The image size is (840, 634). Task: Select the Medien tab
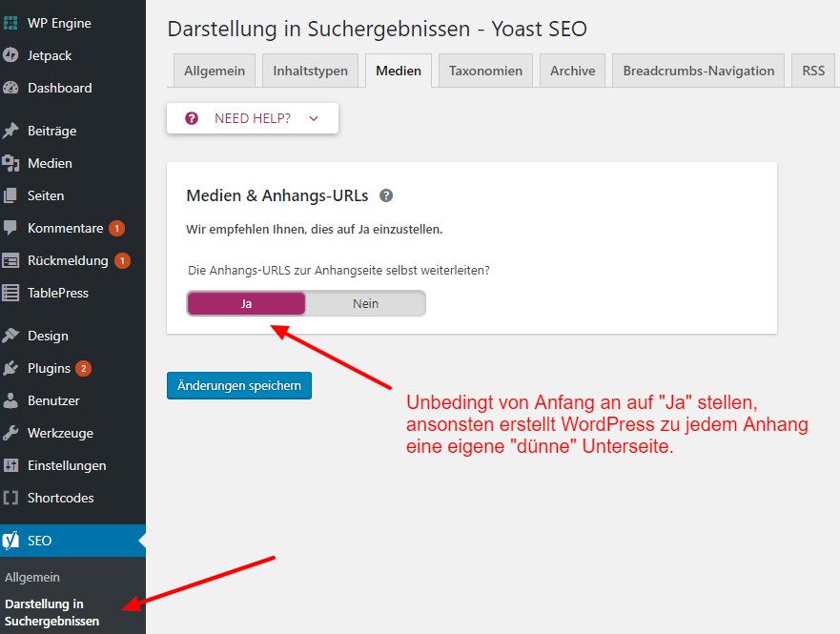(399, 71)
